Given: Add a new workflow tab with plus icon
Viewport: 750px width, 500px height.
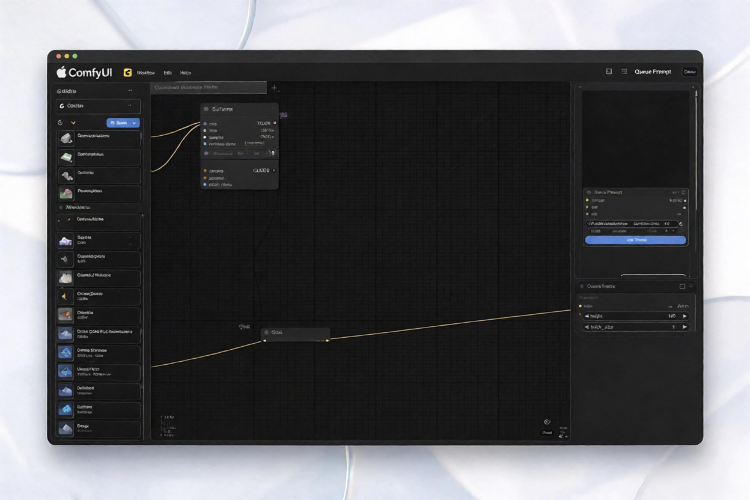Looking at the screenshot, I should (x=274, y=88).
